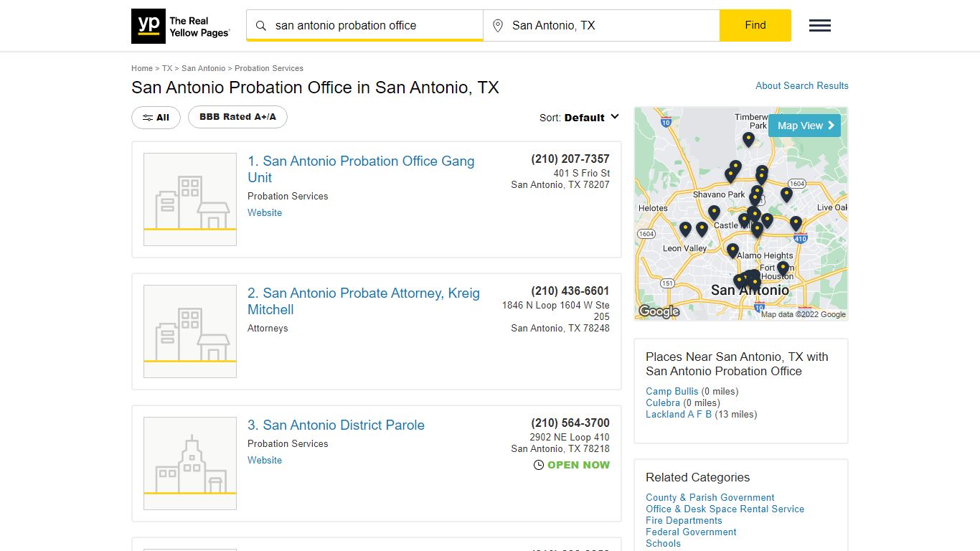
Task: Click the search magnifier icon
Action: coord(261,26)
